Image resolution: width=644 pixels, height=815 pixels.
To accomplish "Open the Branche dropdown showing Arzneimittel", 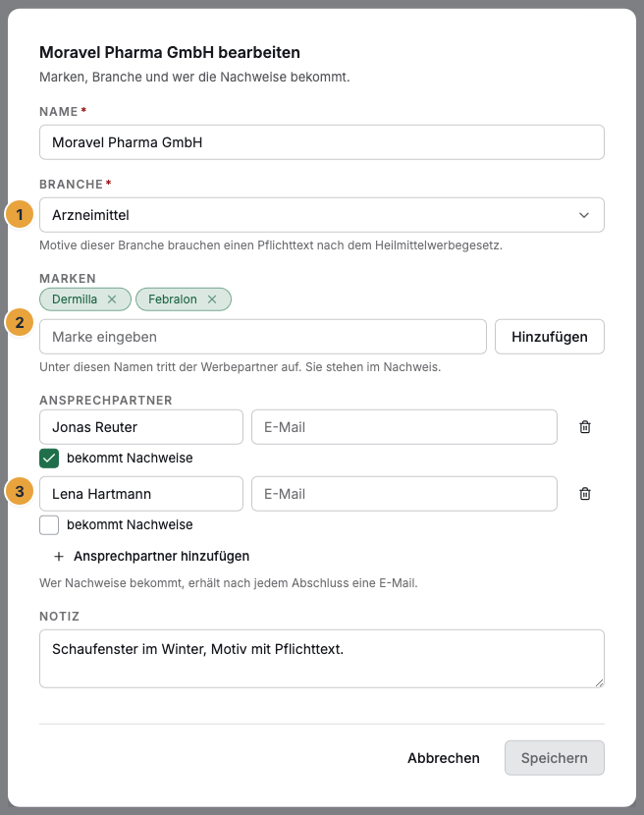I will [322, 215].
